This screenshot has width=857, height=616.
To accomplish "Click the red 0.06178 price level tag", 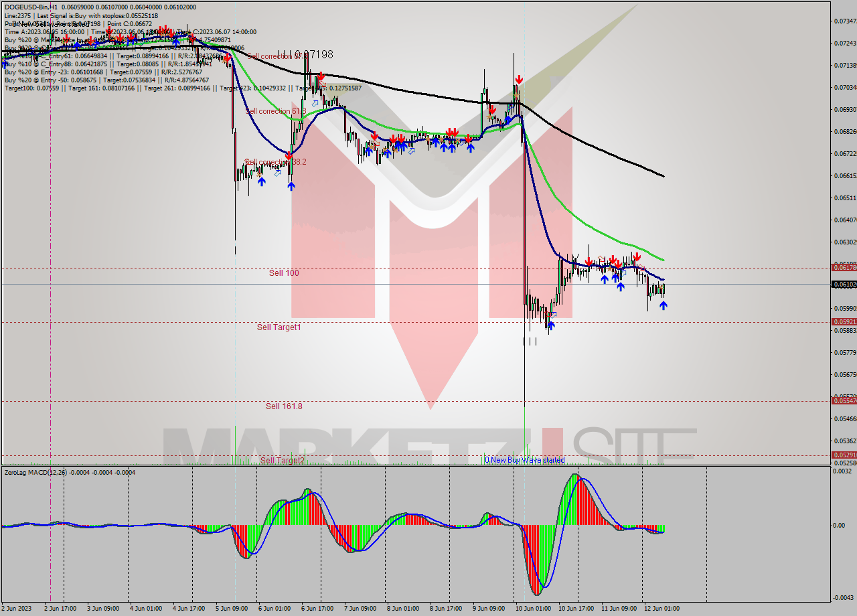I will [x=844, y=268].
